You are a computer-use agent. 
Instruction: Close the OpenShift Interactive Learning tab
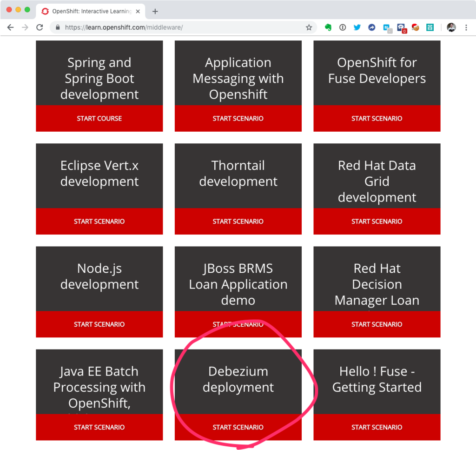click(138, 11)
